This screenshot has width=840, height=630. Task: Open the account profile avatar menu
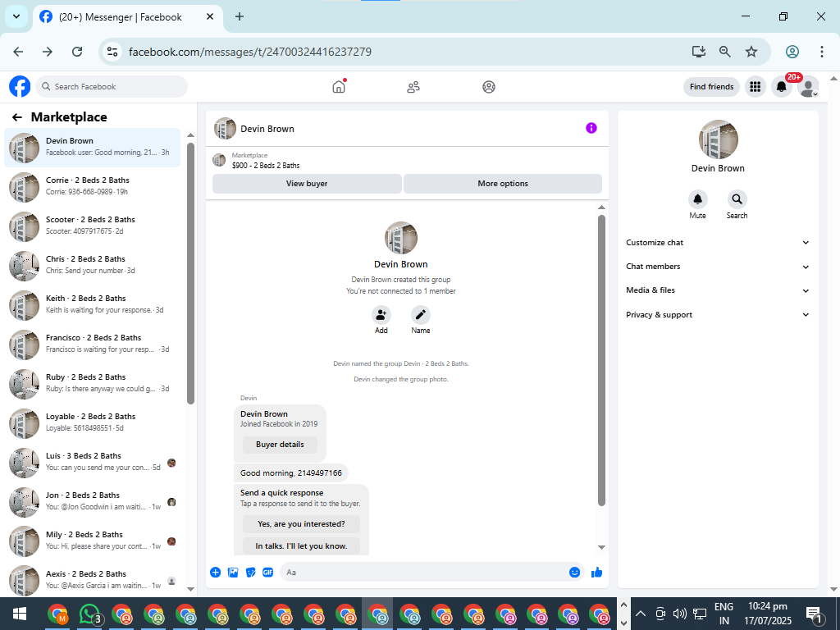click(808, 87)
